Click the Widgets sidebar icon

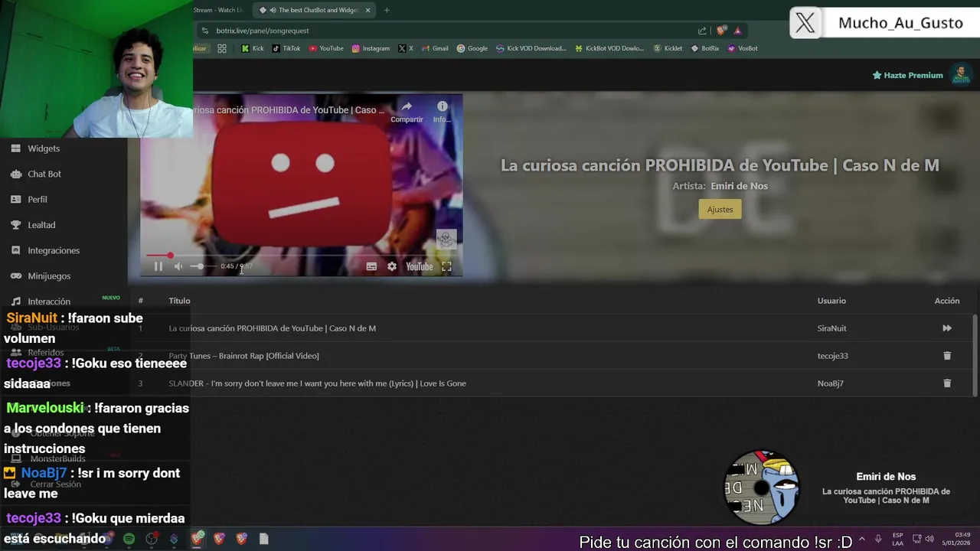pyautogui.click(x=15, y=148)
